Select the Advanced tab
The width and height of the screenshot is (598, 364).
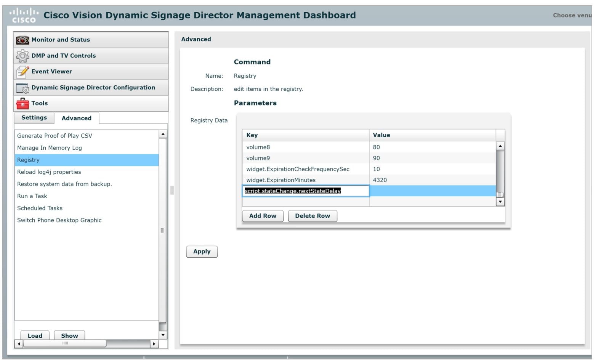[77, 118]
